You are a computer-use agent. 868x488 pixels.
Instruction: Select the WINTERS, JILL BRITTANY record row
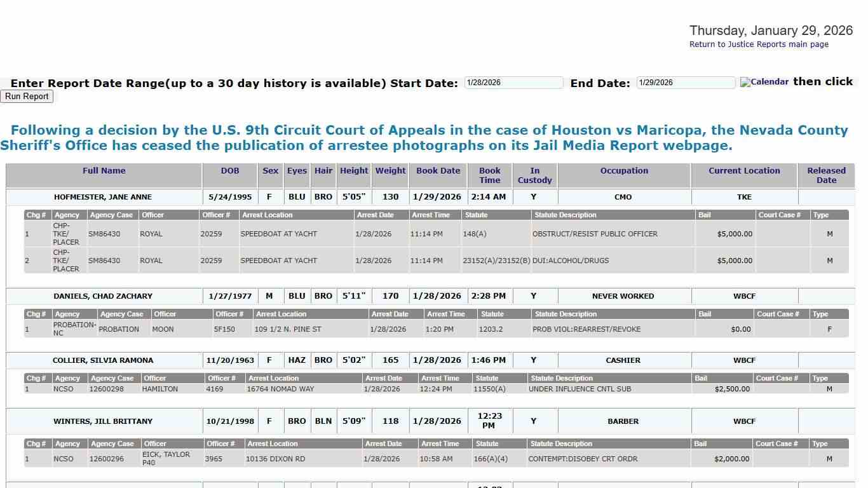click(104, 421)
